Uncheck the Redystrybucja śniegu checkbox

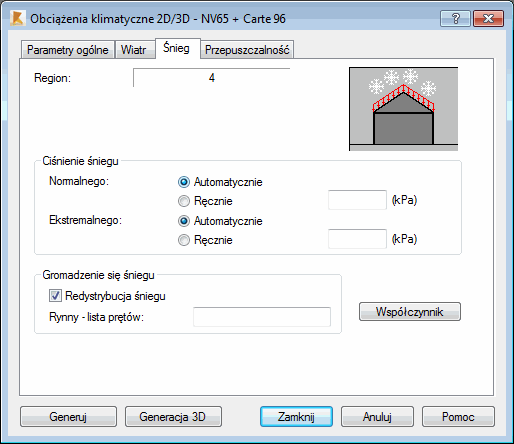tap(55, 296)
